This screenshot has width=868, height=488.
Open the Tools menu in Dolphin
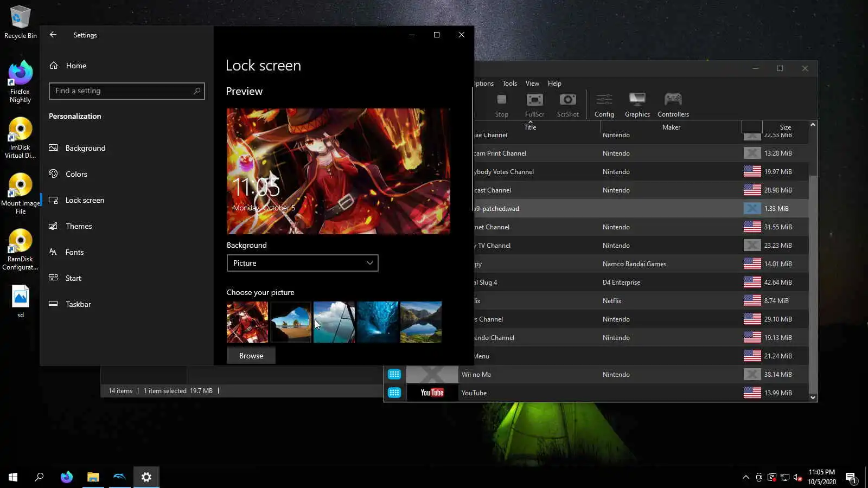pyautogui.click(x=509, y=84)
